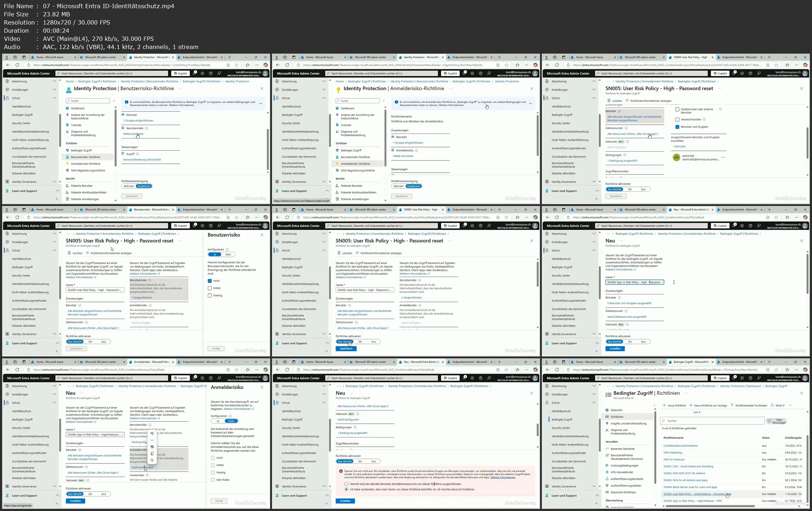
Task: Click Neue Richtlinie plus icon in policy list
Action: [x=664, y=405]
